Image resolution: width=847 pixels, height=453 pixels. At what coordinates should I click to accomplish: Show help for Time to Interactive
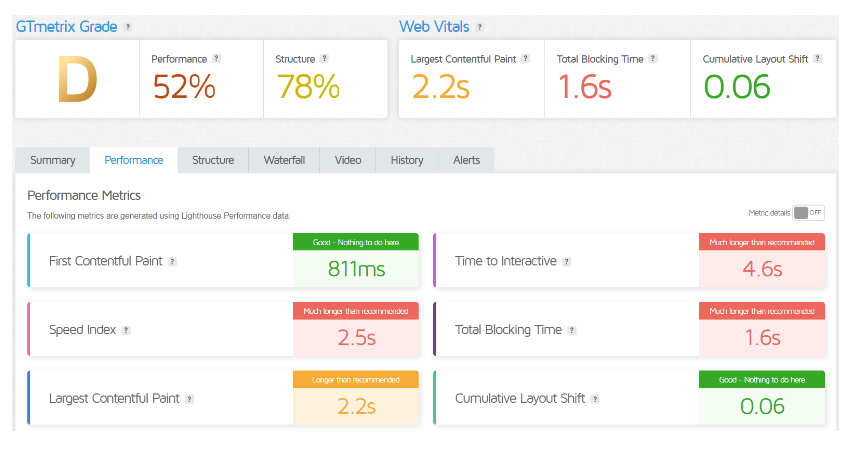567,262
